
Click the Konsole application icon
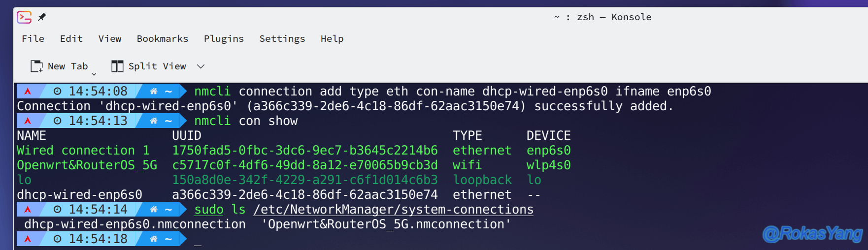[x=24, y=17]
